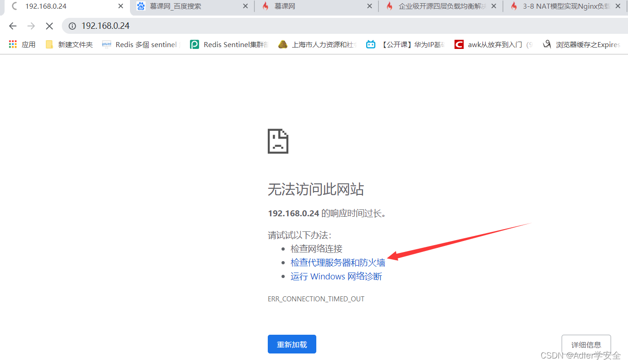
Task: Click the 应用 apps label in bookmarks bar
Action: click(x=28, y=44)
